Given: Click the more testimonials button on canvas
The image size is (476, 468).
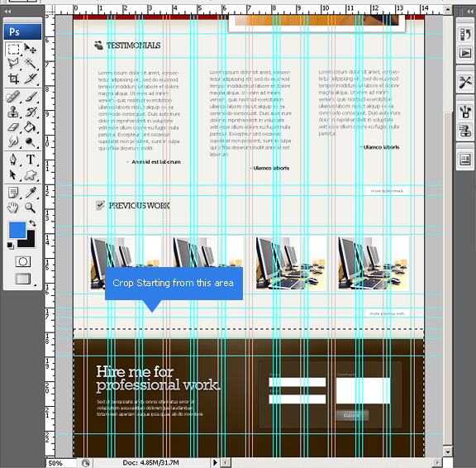Looking at the screenshot, I should pos(387,191).
